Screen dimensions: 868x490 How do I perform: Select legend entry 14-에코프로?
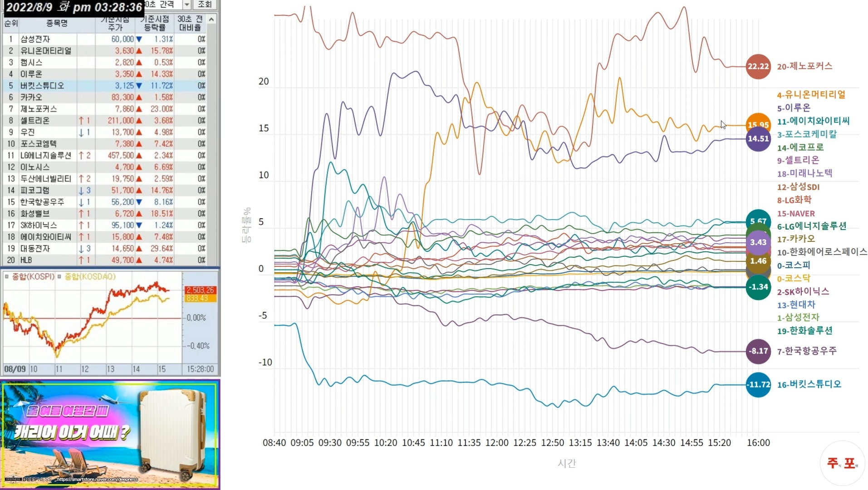tap(800, 147)
